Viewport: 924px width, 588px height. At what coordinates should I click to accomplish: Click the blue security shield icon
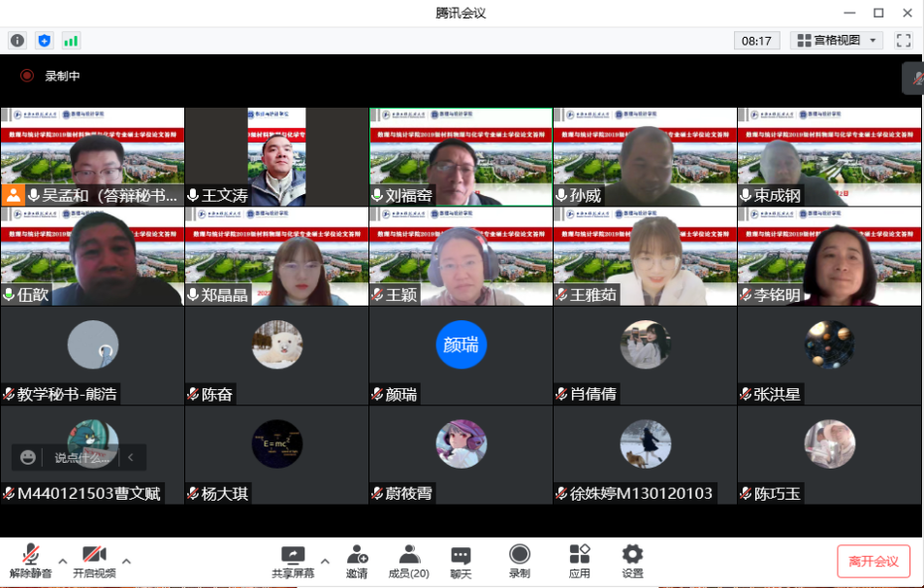click(x=44, y=41)
